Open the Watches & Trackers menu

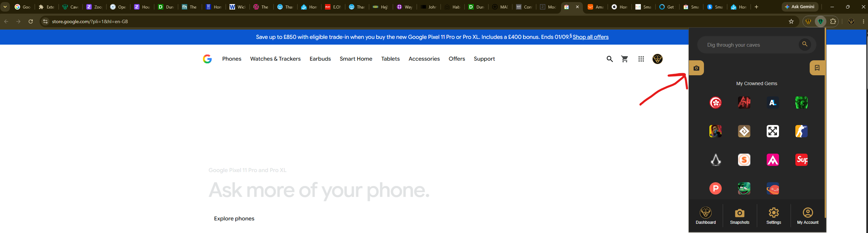pyautogui.click(x=276, y=59)
